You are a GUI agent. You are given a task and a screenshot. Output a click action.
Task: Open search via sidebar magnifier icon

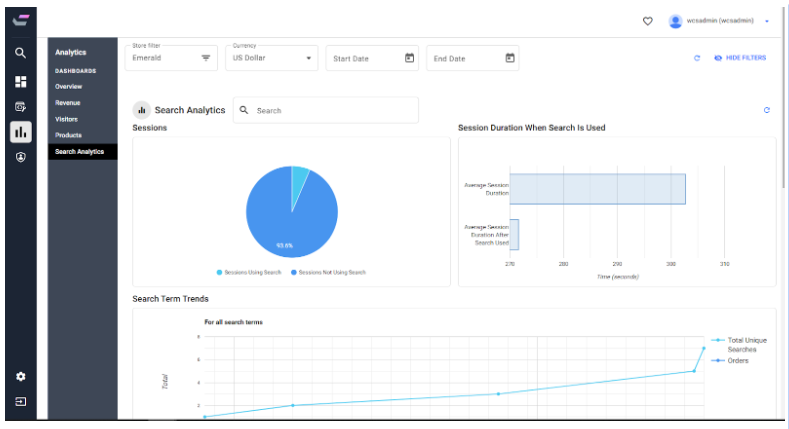(20, 53)
